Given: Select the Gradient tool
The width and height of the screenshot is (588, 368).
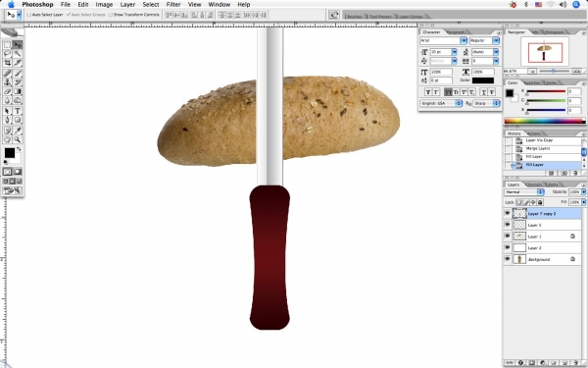Looking at the screenshot, I should [x=18, y=91].
